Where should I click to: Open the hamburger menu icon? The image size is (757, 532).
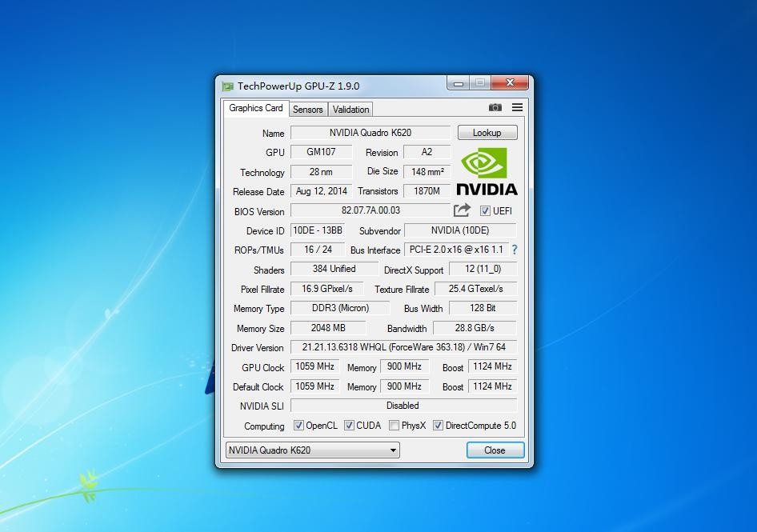point(517,107)
